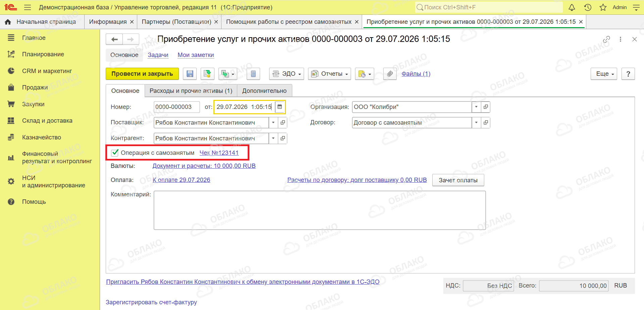Open the Организация record with its open icon
The height and width of the screenshot is (310, 644).
(x=486, y=107)
